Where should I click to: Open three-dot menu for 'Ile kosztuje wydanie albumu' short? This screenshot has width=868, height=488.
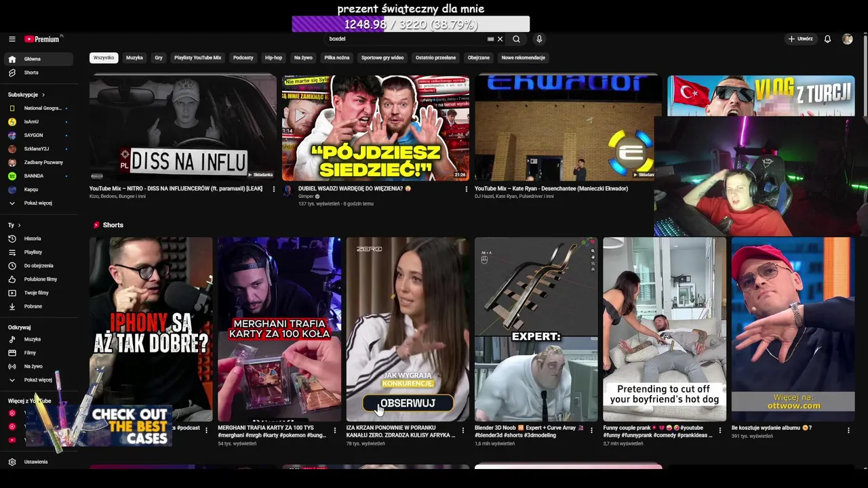click(848, 430)
